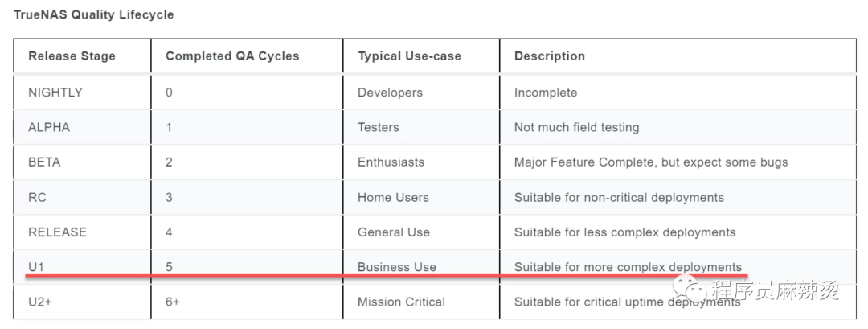This screenshot has height=329, width=868.
Task: Select the BETA release stage cell
Action: point(44,162)
